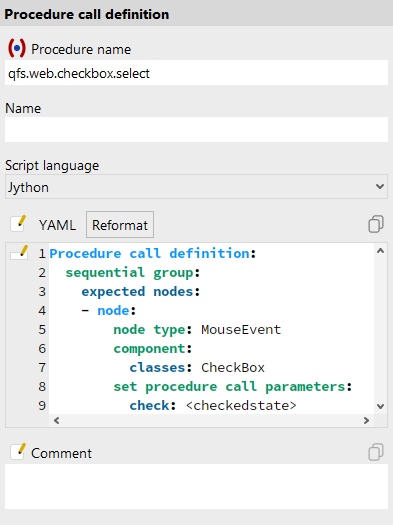Screen dimensions: 393x525
Task: Click the 'classes:' key text
Action: coord(161,368)
